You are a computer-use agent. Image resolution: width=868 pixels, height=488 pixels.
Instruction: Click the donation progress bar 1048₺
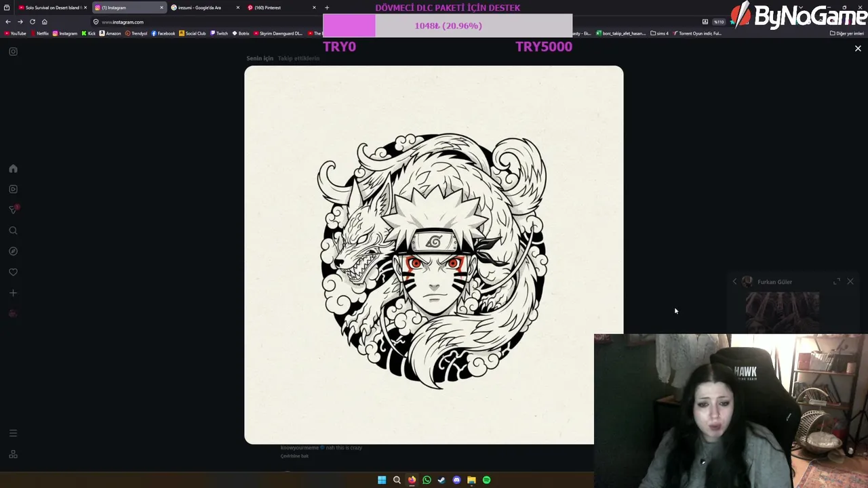[448, 26]
